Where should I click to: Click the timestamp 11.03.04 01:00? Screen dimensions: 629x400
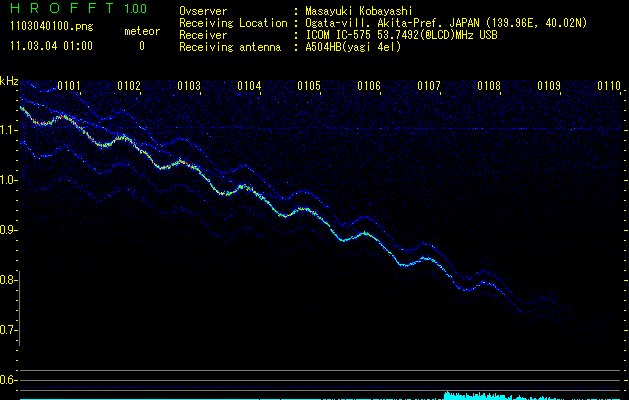pyautogui.click(x=51, y=45)
